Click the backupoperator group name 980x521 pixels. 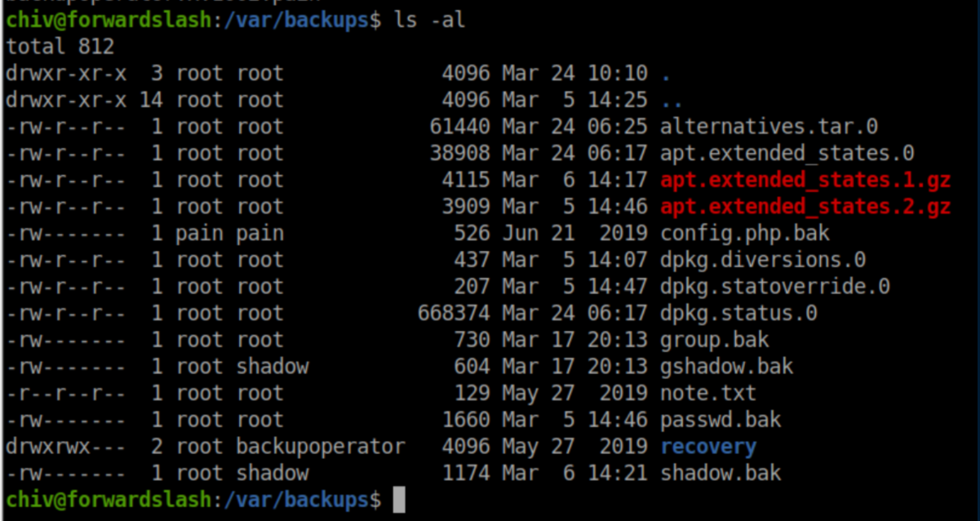(x=321, y=447)
